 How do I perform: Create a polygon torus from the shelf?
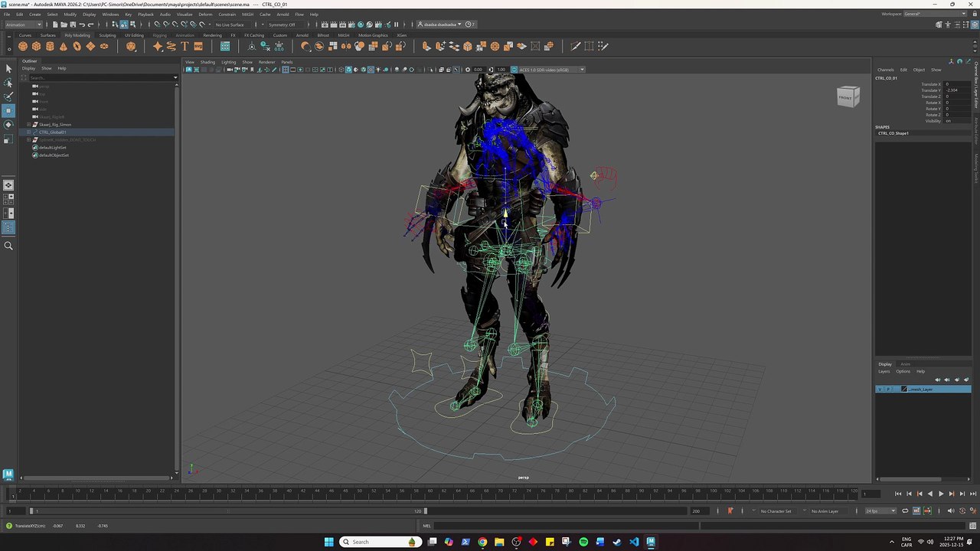(77, 46)
